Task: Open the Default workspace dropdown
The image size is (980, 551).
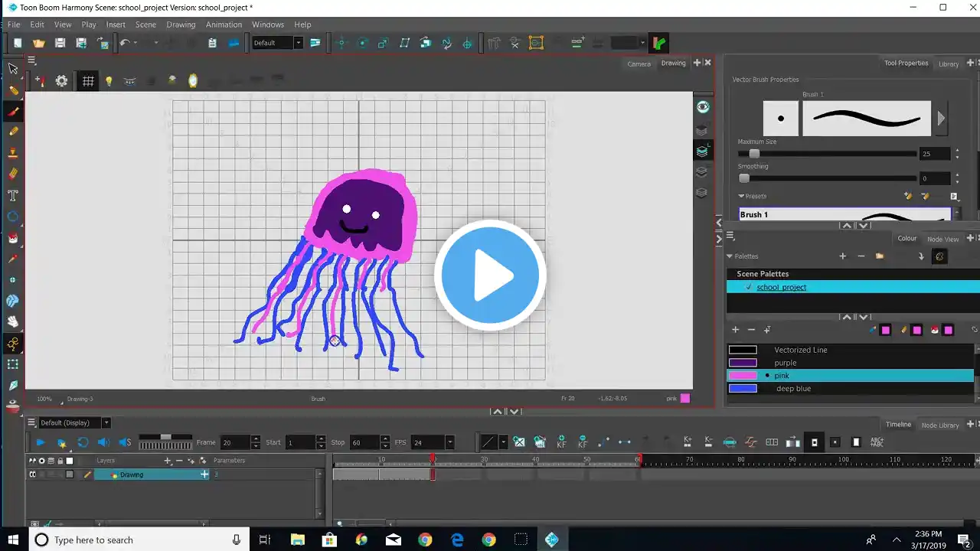Action: click(x=298, y=43)
